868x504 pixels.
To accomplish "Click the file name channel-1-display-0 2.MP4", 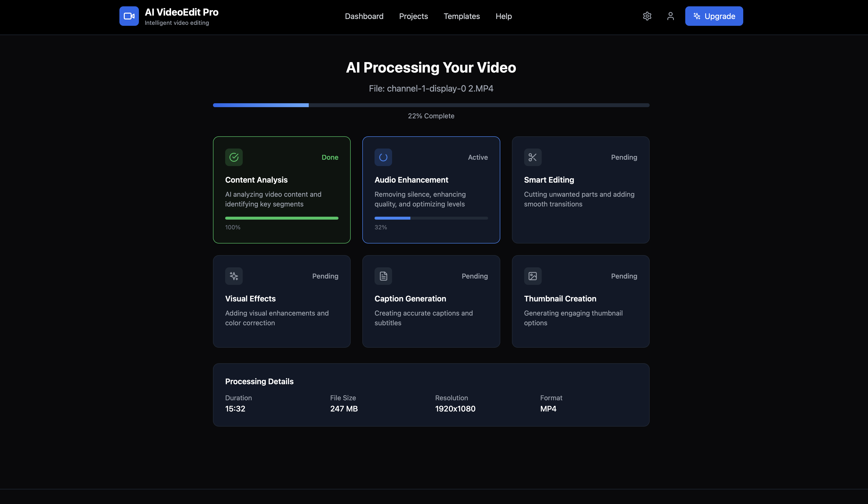I will tap(431, 88).
